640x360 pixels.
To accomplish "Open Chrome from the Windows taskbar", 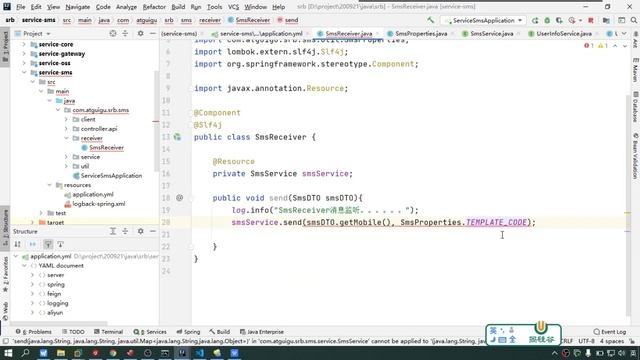I will tap(113, 353).
